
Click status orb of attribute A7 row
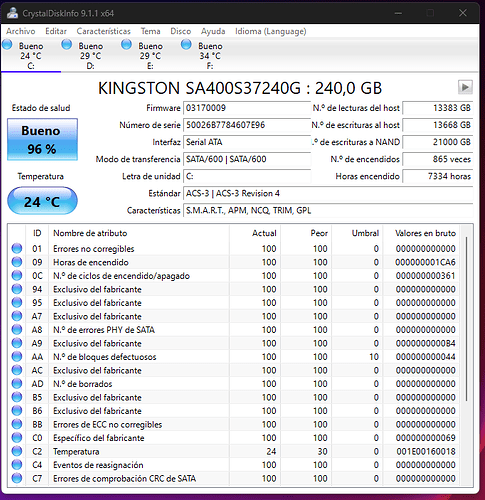click(x=17, y=316)
